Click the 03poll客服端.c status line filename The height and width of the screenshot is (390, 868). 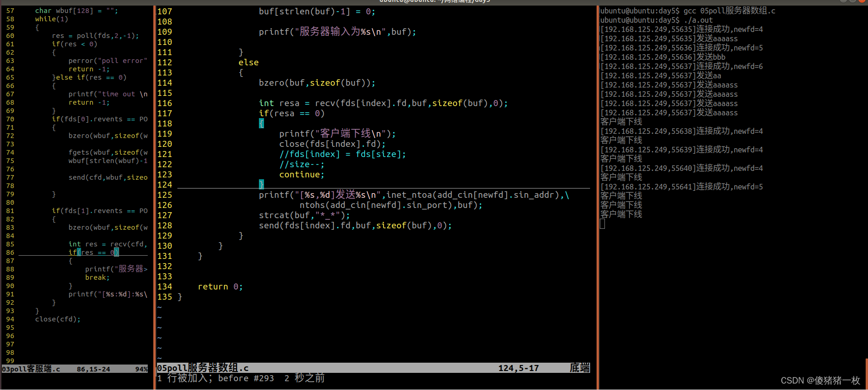coord(31,369)
